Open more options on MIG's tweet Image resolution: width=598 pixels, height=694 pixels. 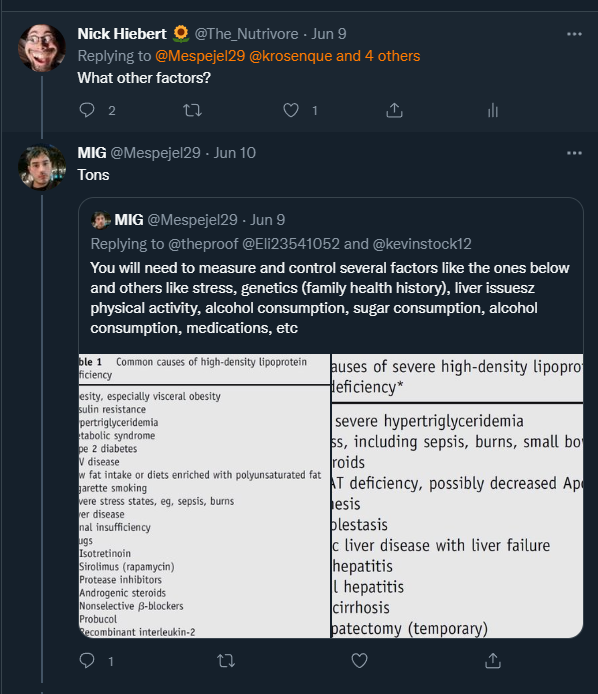[574, 153]
